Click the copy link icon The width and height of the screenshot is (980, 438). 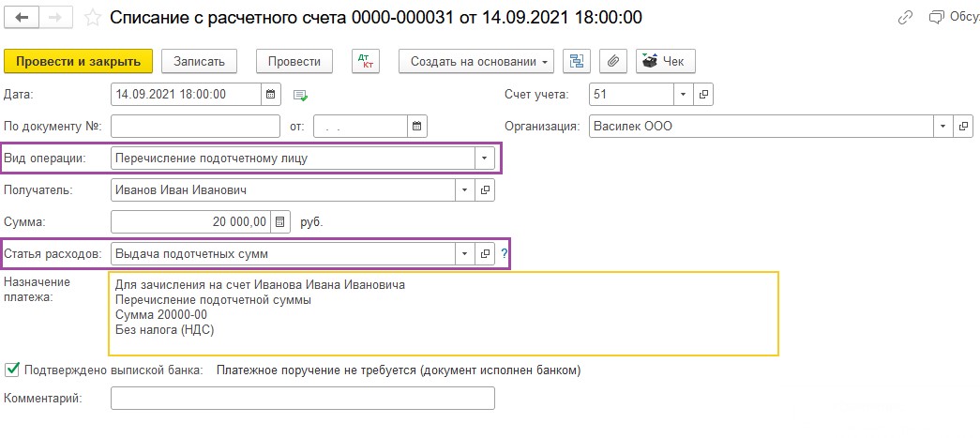(x=904, y=18)
